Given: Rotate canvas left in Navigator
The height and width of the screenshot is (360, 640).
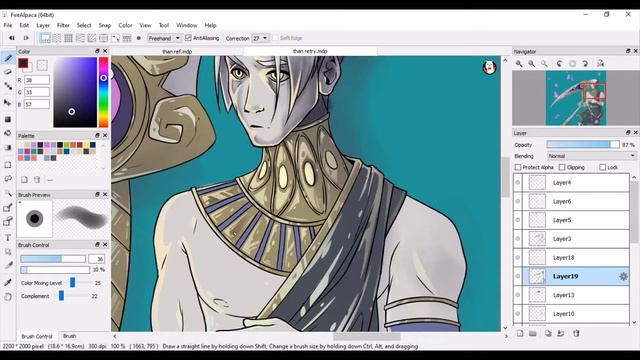Looking at the screenshot, I should click(559, 64).
